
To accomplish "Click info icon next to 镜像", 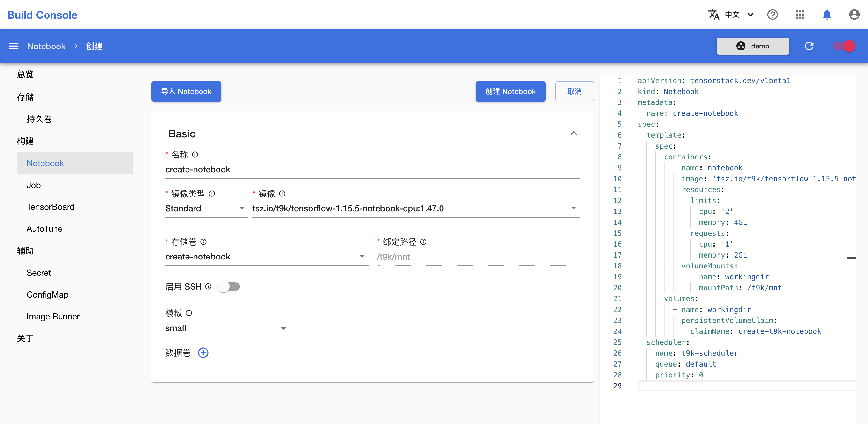I will (282, 194).
